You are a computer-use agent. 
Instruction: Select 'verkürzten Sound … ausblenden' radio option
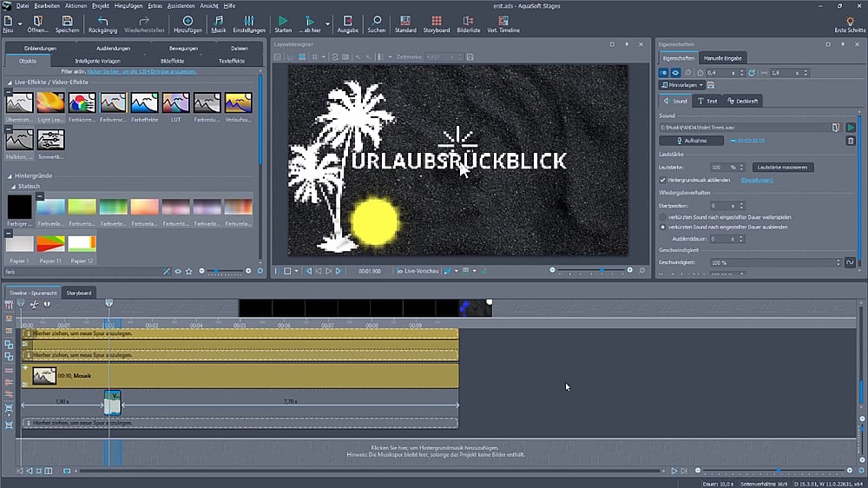(663, 227)
